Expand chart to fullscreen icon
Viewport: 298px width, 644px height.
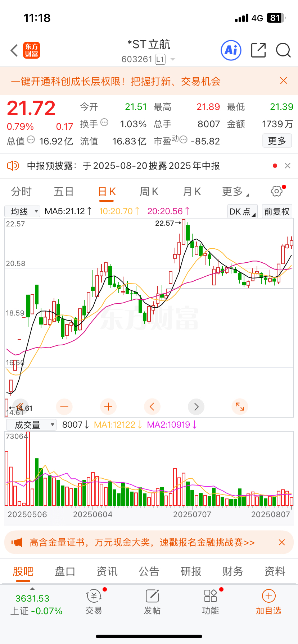(240, 407)
